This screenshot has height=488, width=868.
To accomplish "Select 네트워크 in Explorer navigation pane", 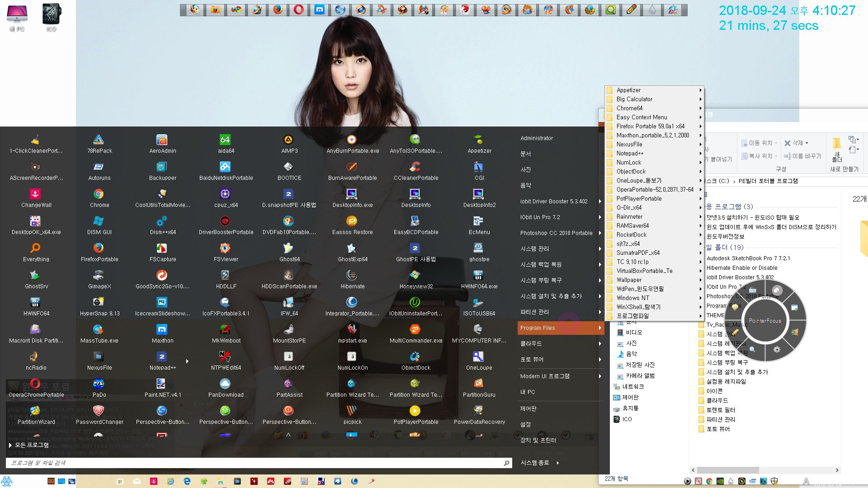I will 628,387.
